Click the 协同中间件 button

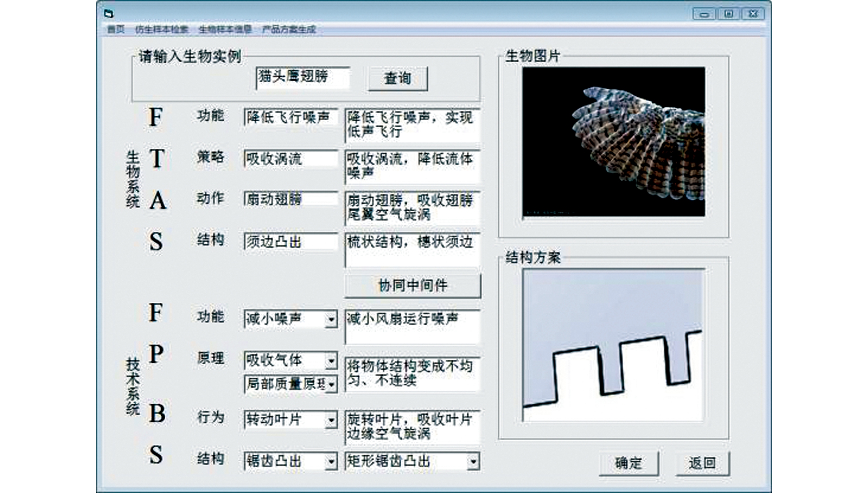[413, 286]
